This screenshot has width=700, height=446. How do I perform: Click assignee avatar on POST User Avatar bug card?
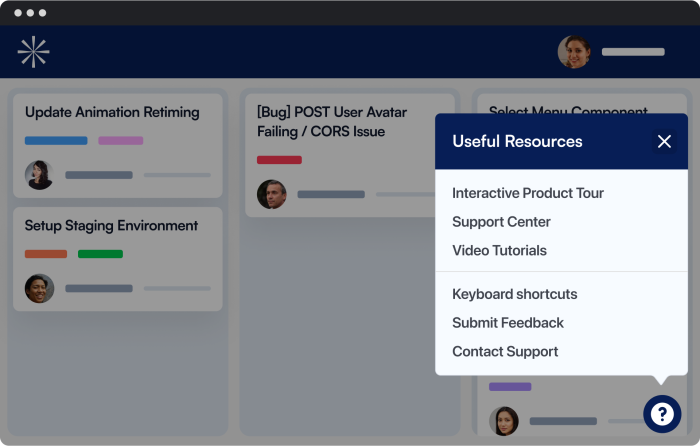pos(271,194)
